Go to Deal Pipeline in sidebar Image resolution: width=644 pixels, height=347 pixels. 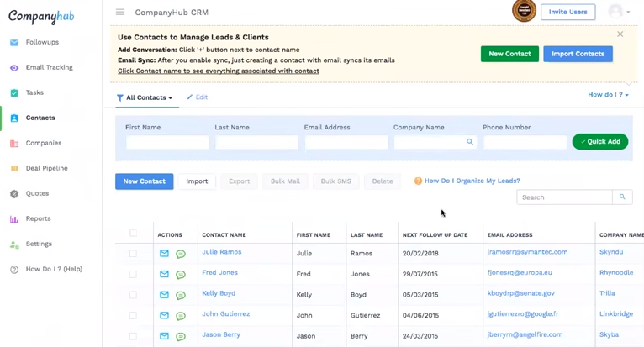click(x=46, y=168)
